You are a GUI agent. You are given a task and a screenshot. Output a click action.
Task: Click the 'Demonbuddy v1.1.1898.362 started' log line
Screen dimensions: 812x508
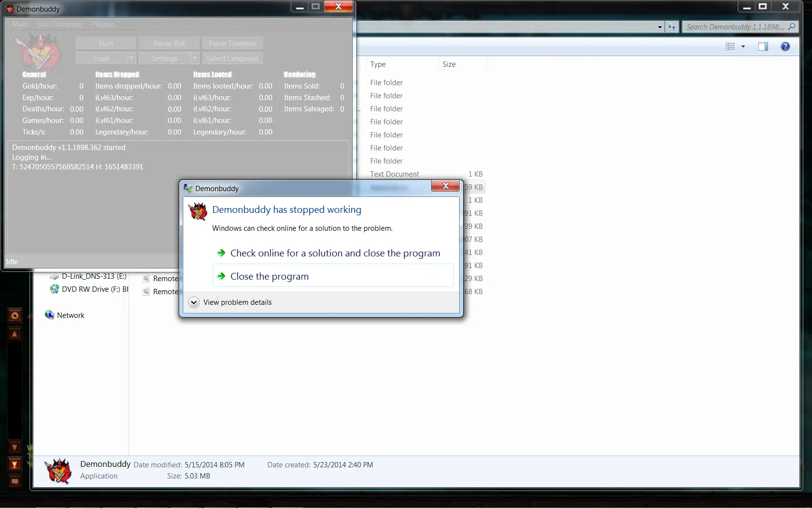69,148
